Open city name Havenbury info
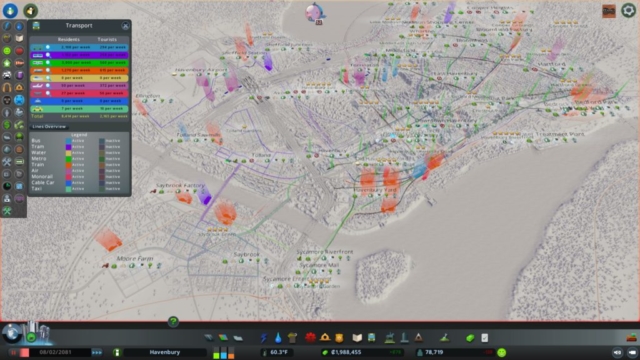The width and height of the screenshot is (640, 360). [164, 352]
